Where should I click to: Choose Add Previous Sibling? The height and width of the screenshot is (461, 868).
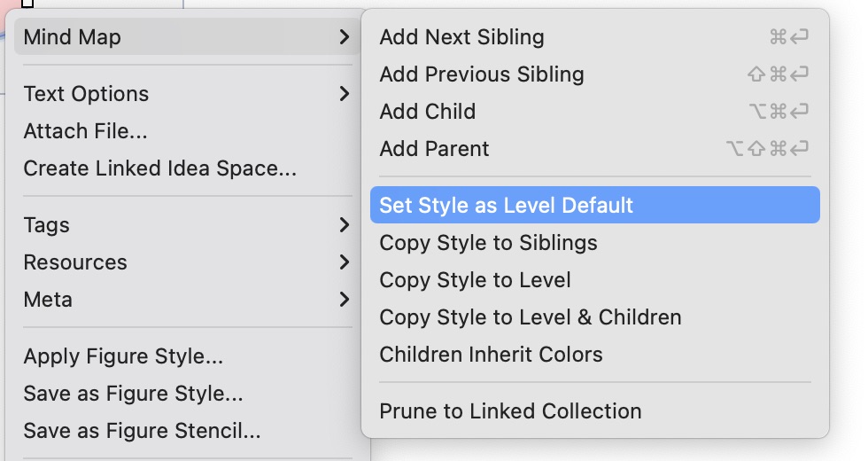point(481,74)
